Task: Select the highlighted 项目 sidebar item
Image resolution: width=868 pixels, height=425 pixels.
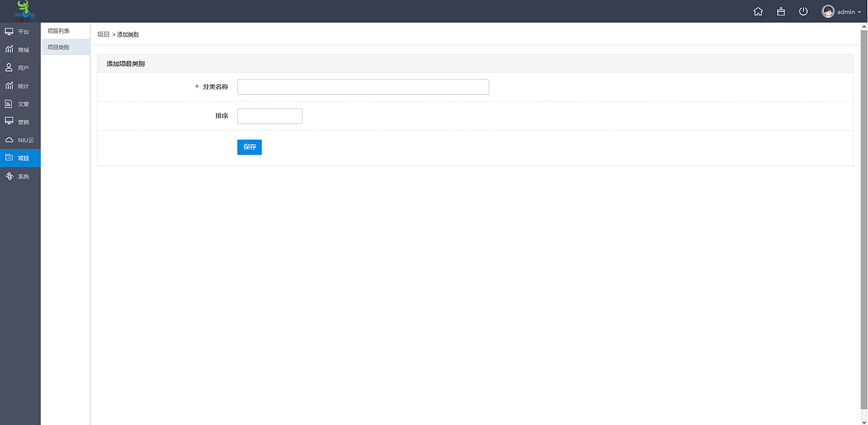Action: (20, 158)
